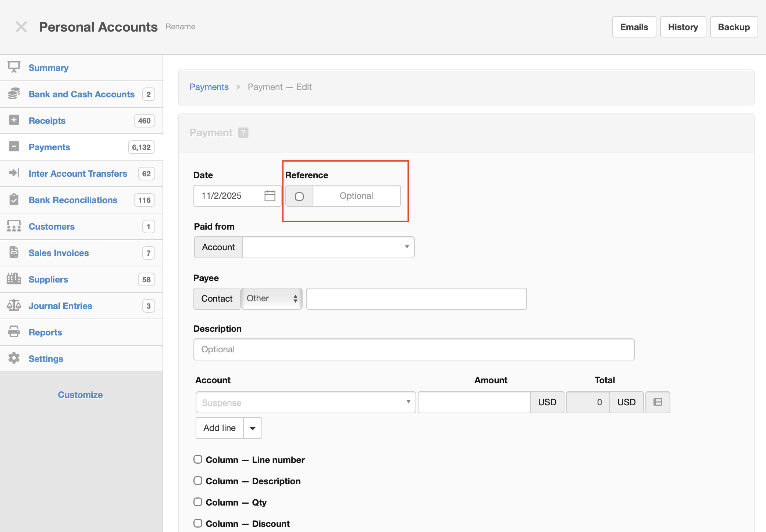This screenshot has height=532, width=766.
Task: Go to the Reports section
Action: pos(45,332)
